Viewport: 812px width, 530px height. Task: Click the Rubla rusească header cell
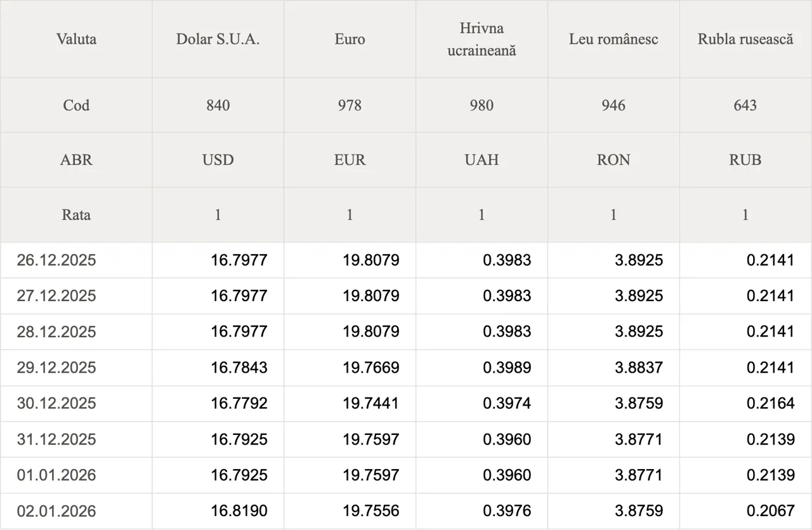(745, 39)
